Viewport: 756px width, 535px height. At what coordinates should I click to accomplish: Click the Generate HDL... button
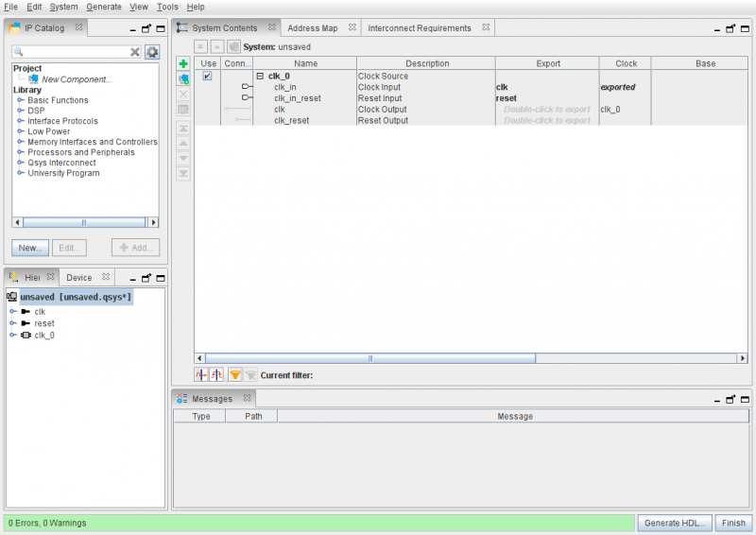click(x=675, y=523)
